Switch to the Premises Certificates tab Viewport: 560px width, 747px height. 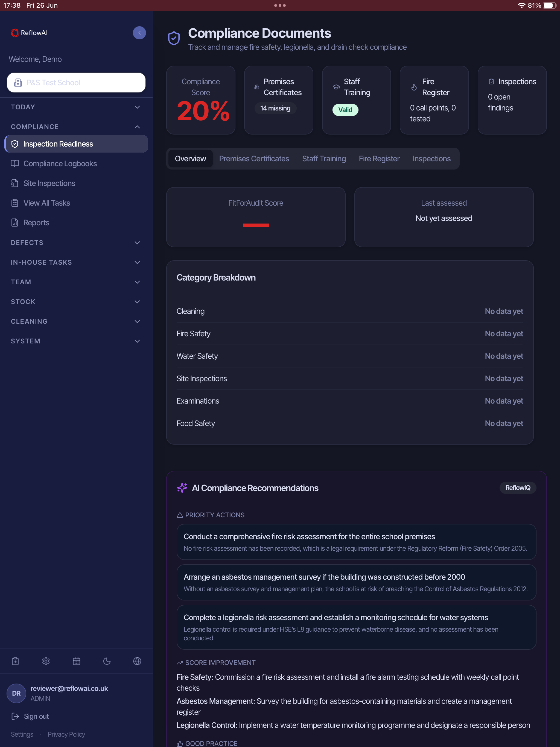coord(254,159)
